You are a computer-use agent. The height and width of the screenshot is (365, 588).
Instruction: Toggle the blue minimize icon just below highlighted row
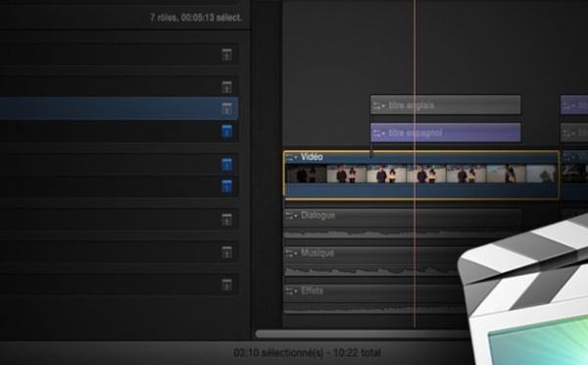pyautogui.click(x=226, y=131)
